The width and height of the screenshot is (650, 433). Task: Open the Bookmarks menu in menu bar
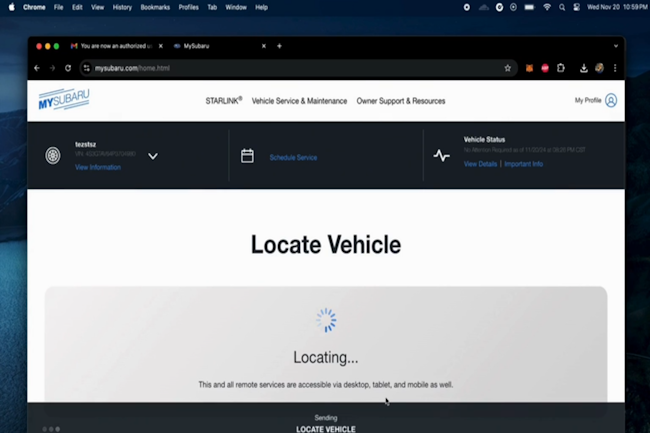155,7
